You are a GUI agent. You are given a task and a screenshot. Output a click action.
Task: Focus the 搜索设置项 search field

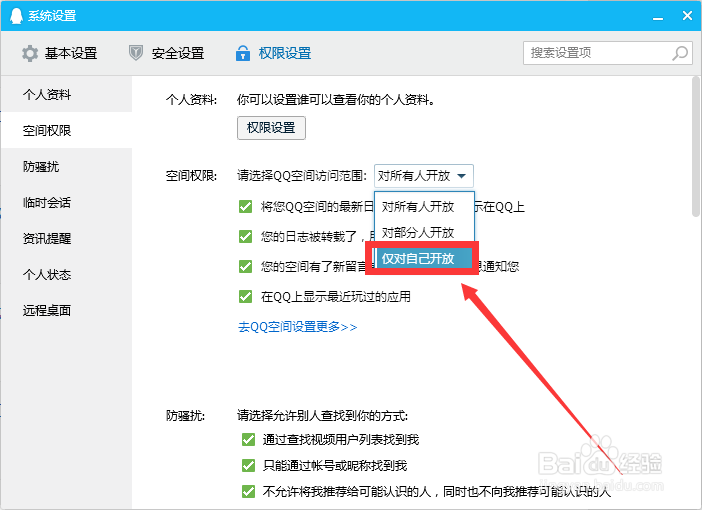[x=608, y=53]
